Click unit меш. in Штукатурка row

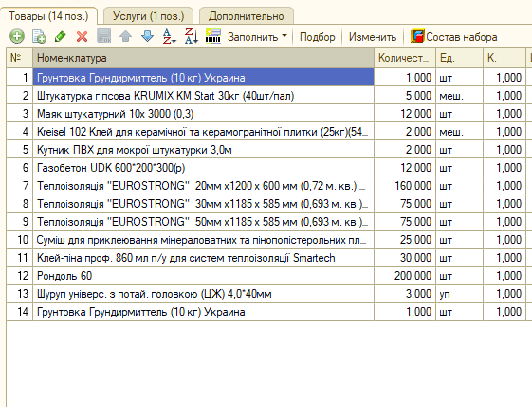(459, 96)
